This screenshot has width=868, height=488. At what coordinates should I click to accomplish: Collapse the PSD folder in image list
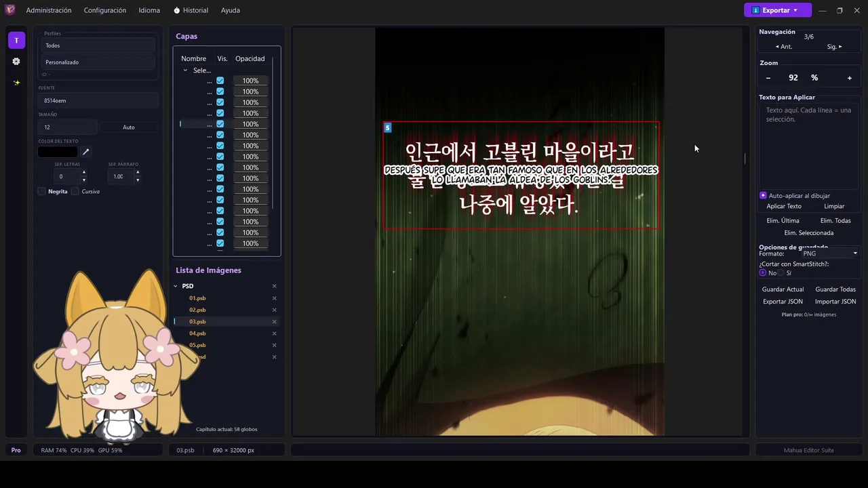click(x=176, y=286)
